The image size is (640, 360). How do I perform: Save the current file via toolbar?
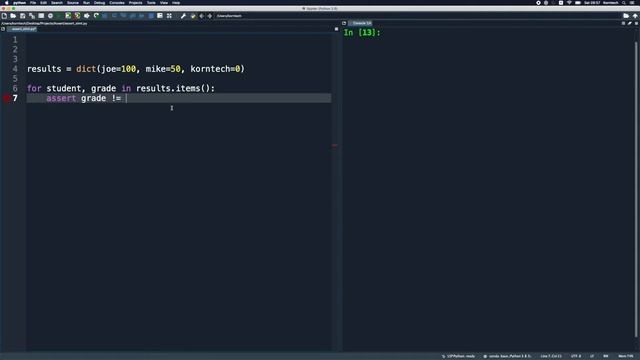tap(22, 16)
